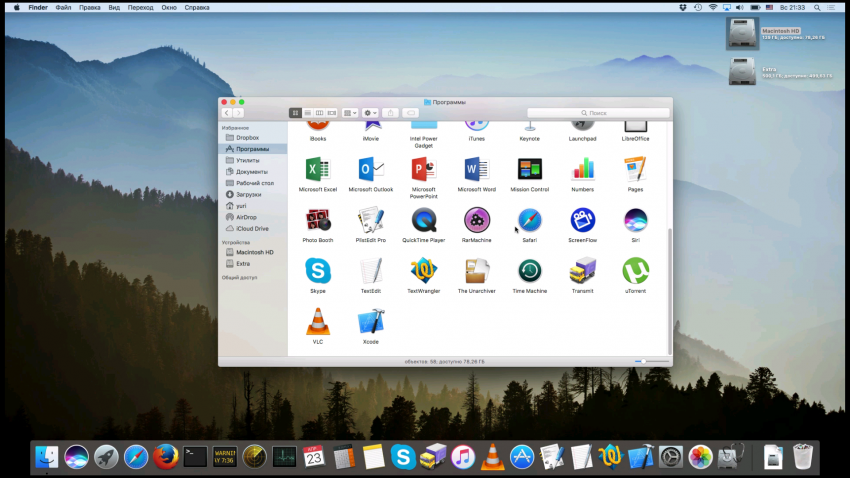Switch to list view mode
This screenshot has width=850, height=478.
307,113
